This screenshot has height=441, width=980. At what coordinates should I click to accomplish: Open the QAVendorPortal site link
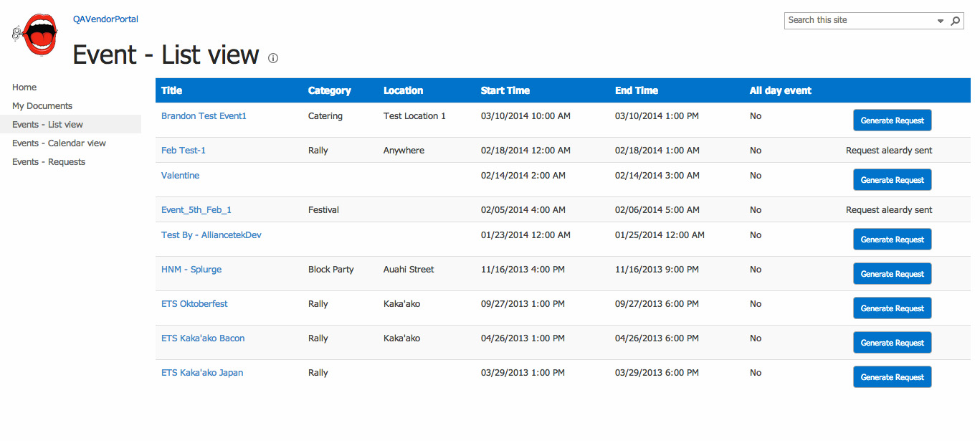click(105, 19)
